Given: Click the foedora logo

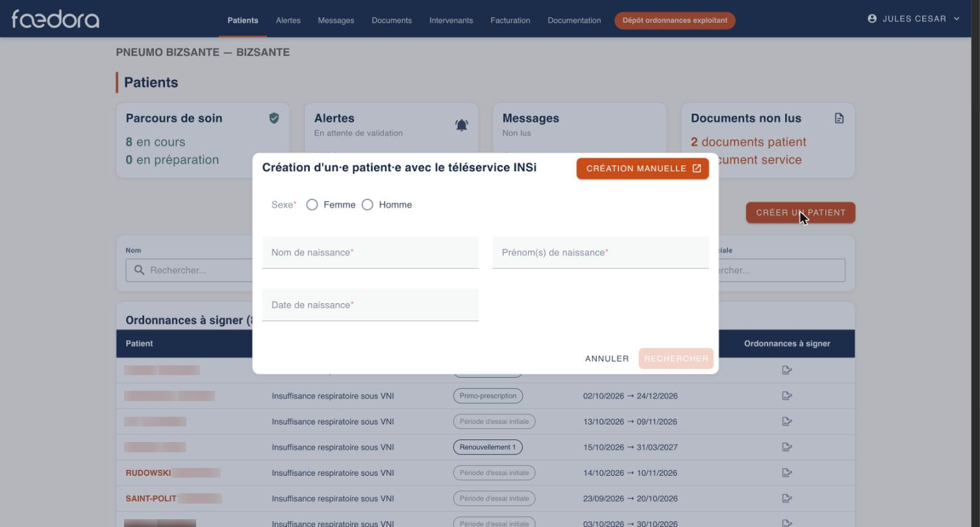Looking at the screenshot, I should [x=55, y=19].
